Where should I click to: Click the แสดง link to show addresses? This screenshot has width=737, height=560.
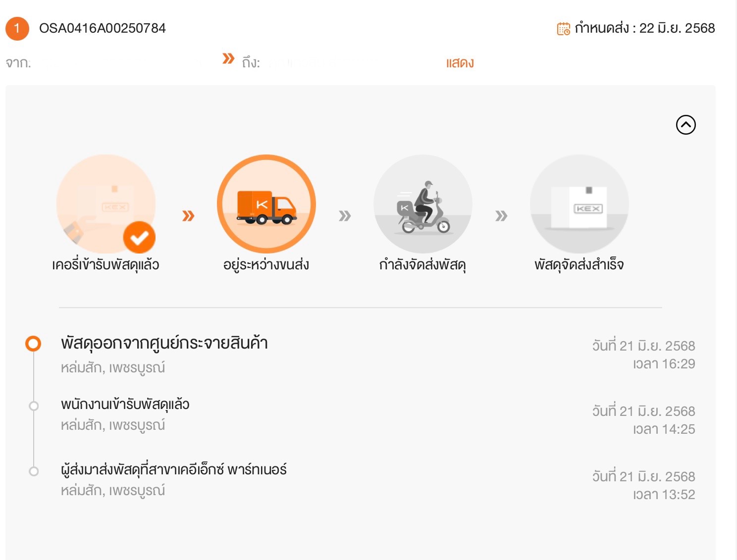pyautogui.click(x=460, y=63)
